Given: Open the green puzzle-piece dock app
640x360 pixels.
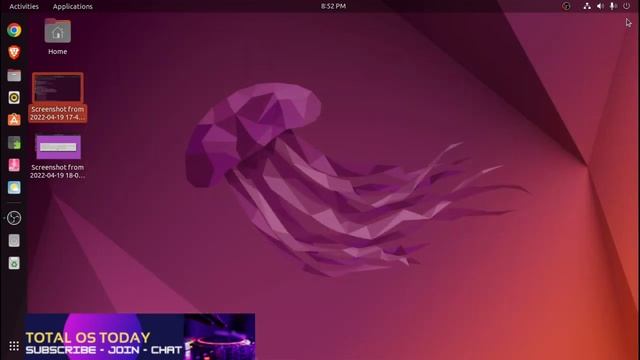Looking at the screenshot, I should point(14,143).
